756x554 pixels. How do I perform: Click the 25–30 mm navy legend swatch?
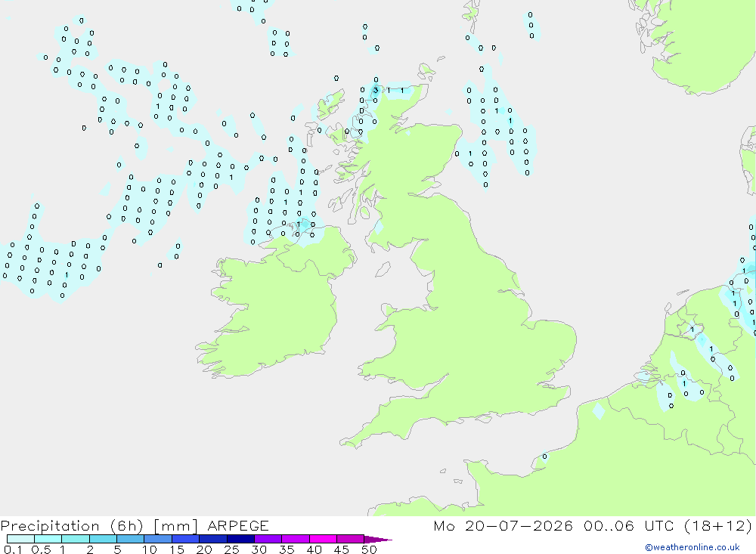[x=240, y=539]
